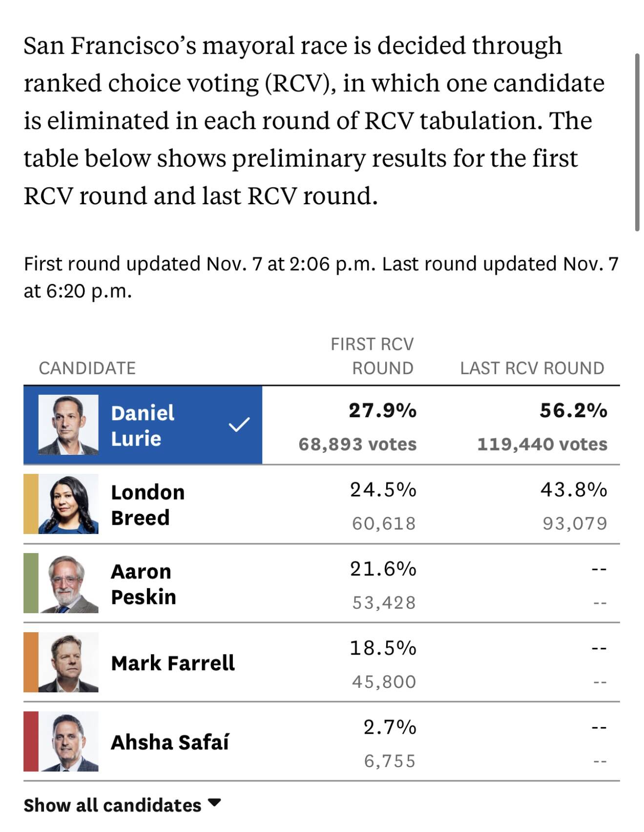Viewport: 644px width, 832px height.
Task: Click the Show all candidates link
Action: (112, 805)
